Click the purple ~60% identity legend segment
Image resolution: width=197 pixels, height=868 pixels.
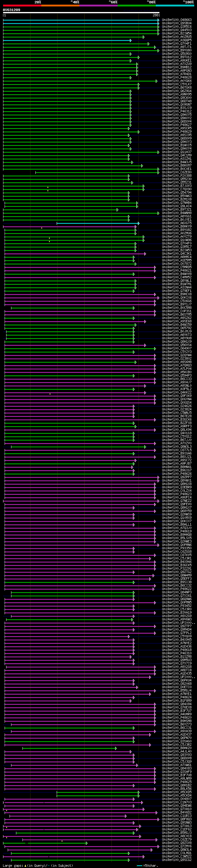click(99, 6)
